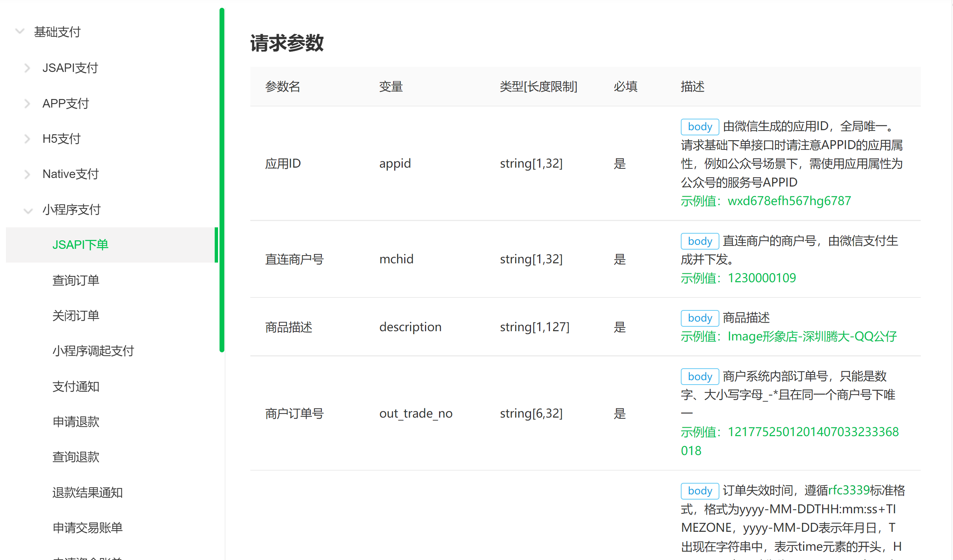Expand the JSAPI支付 chevron arrow
The height and width of the screenshot is (560, 953).
click(27, 68)
